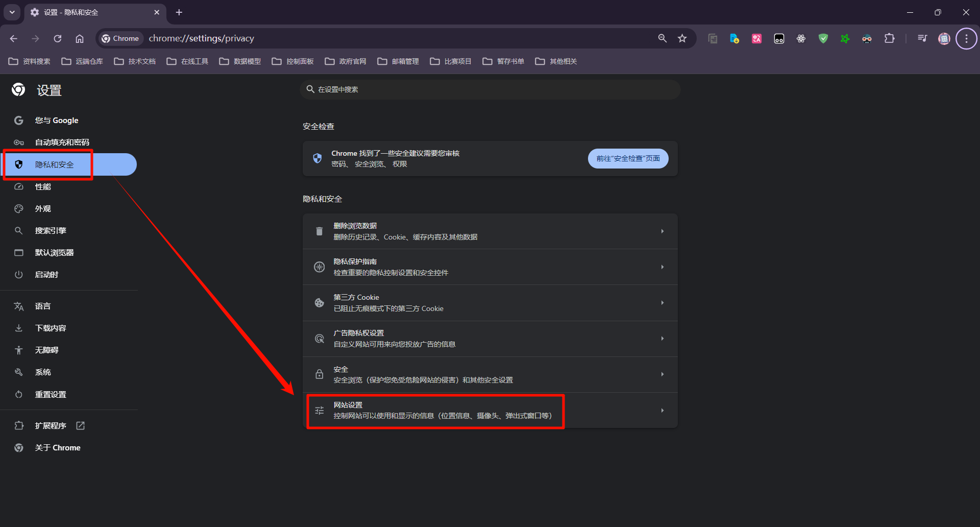The height and width of the screenshot is (527, 980).
Task: Click the 前往"安全检查"页面 button
Action: pos(628,159)
